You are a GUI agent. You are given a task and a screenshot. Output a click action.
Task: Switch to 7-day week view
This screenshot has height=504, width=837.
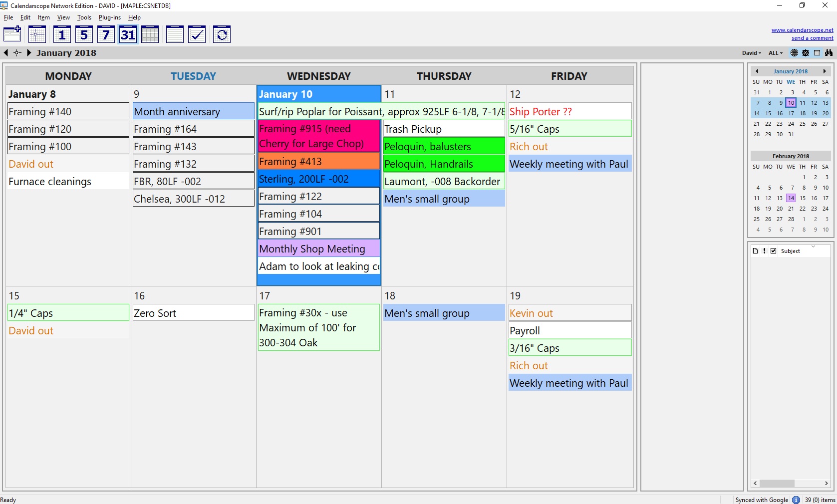(106, 34)
